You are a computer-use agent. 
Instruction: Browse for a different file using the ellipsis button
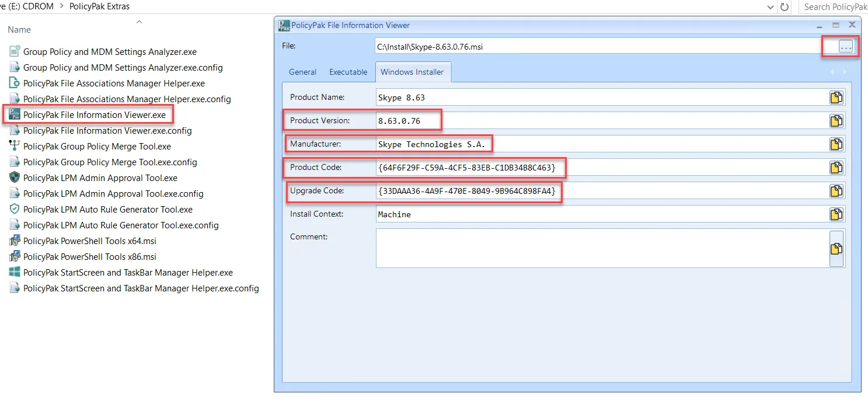[840, 46]
